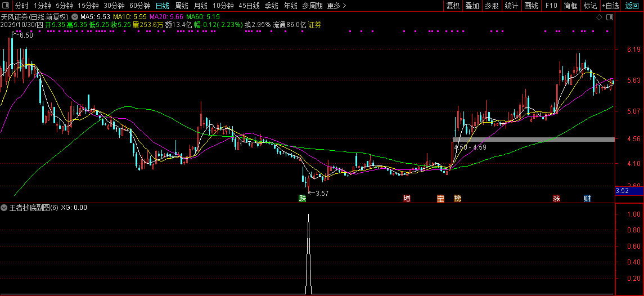
Task: Switch to 年线 yearly period
Action: coord(290,6)
